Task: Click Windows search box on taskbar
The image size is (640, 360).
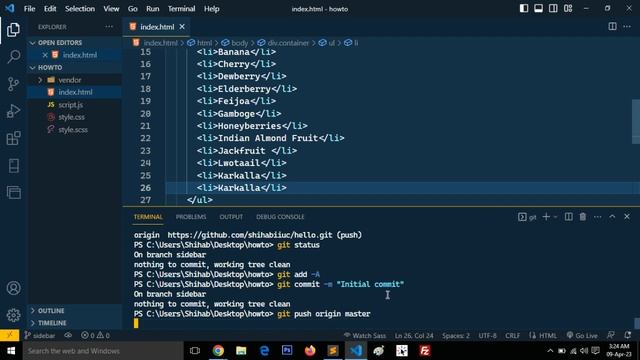Action: (x=103, y=351)
